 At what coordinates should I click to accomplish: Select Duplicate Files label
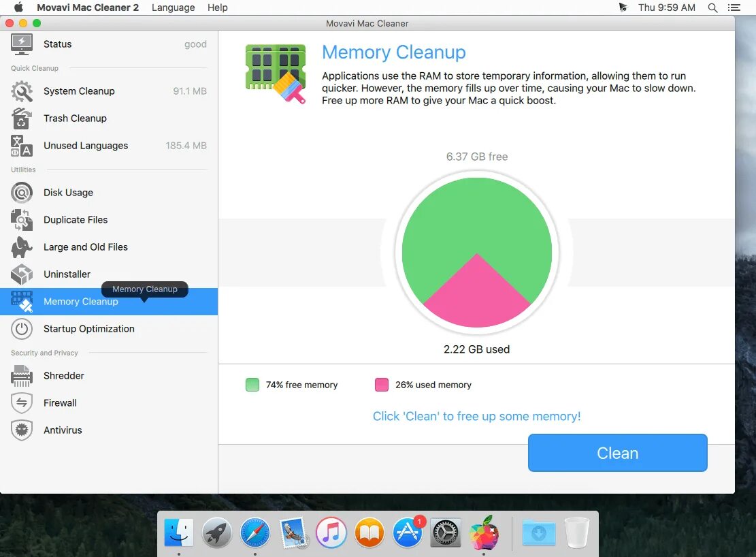point(76,220)
